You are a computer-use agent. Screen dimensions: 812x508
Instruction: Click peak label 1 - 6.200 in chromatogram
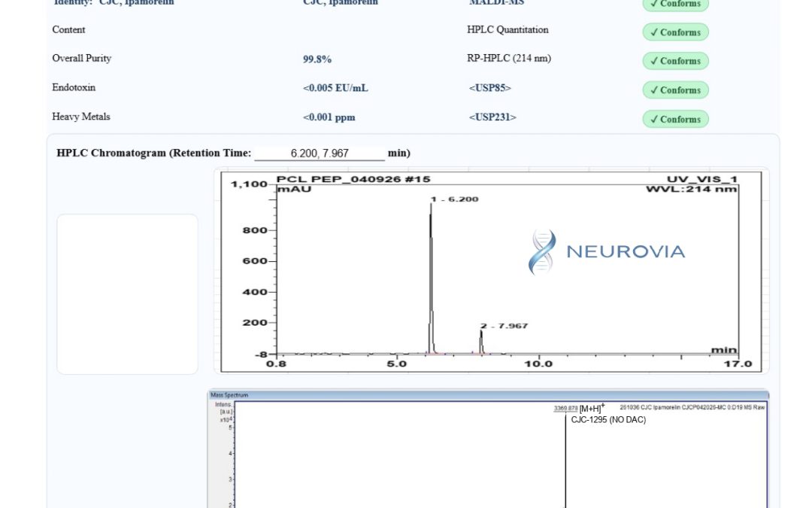(x=454, y=199)
